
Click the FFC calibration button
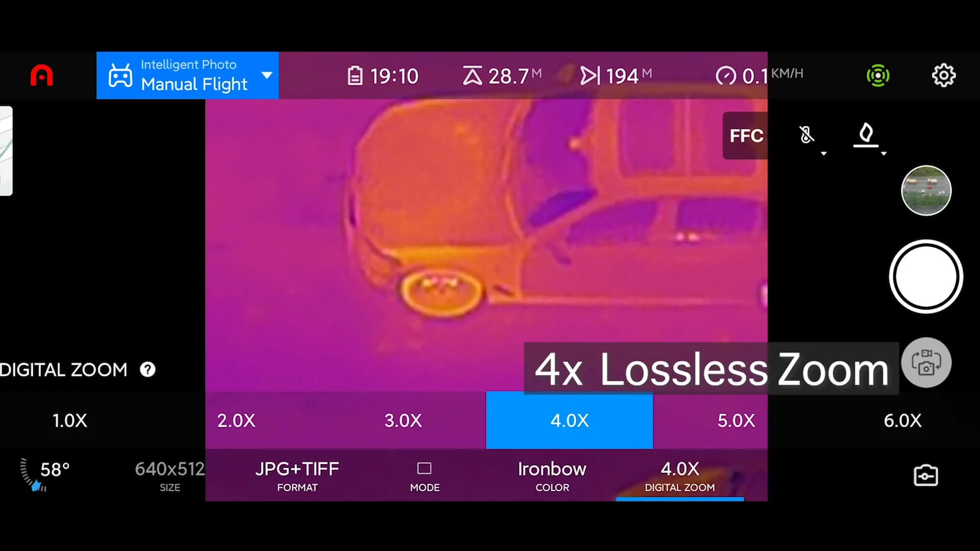click(x=746, y=135)
